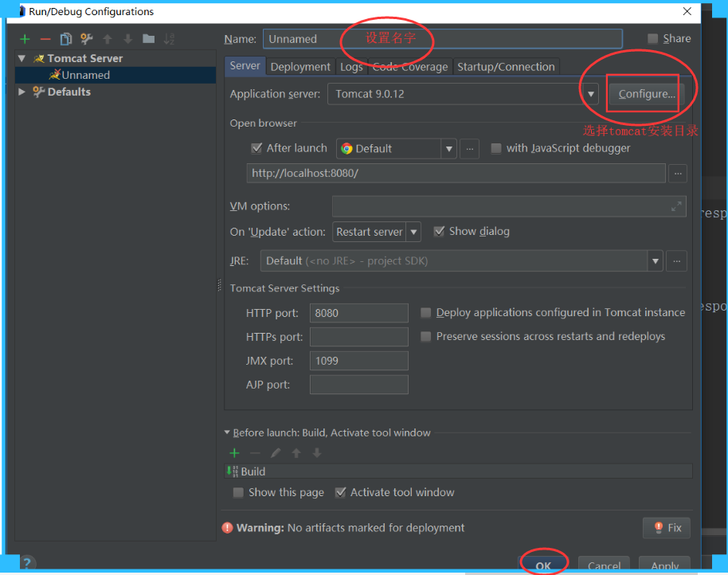Open help question mark icon
The width and height of the screenshot is (728, 575).
(27, 563)
